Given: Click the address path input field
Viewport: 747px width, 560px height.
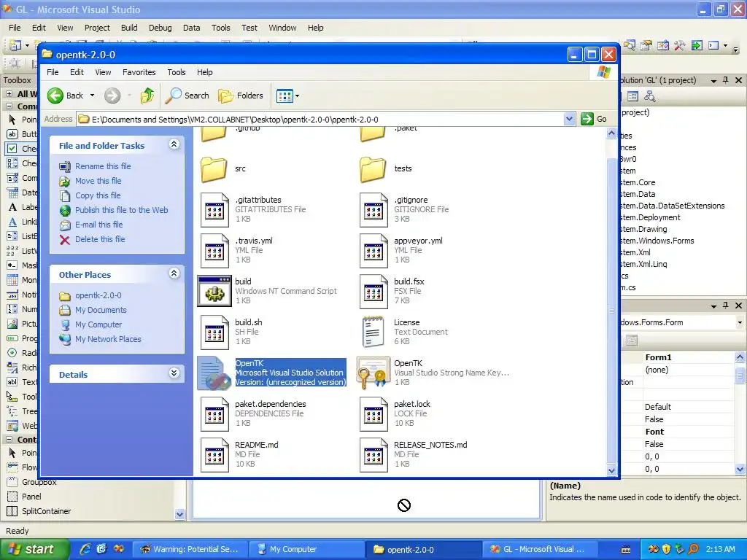Looking at the screenshot, I should pyautogui.click(x=321, y=120).
